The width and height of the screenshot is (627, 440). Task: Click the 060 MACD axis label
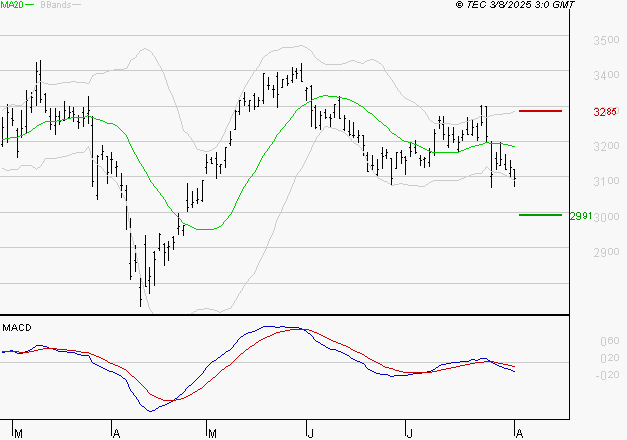point(610,341)
